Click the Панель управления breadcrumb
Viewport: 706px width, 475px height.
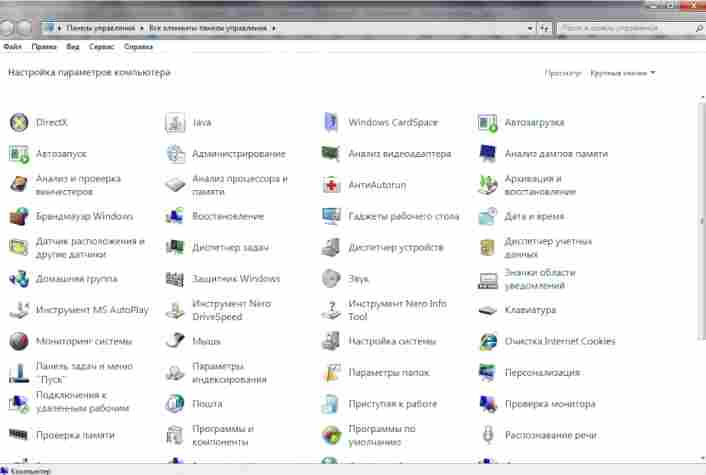point(100,28)
